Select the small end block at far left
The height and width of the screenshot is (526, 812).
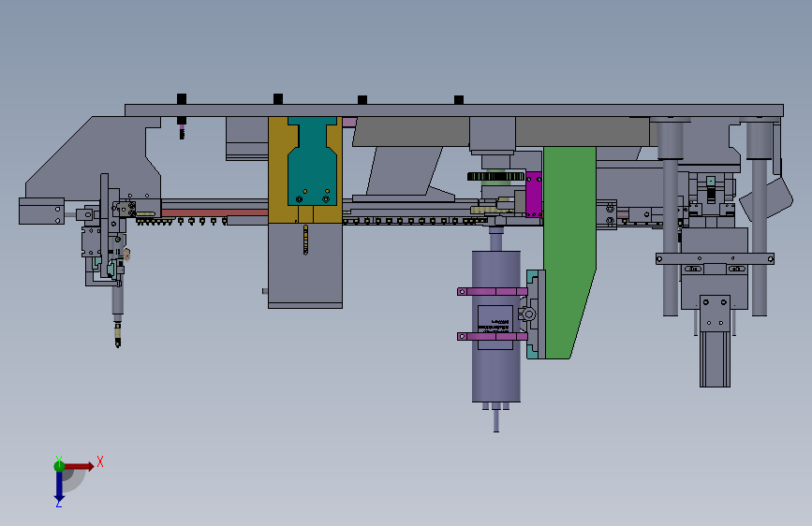[42, 211]
